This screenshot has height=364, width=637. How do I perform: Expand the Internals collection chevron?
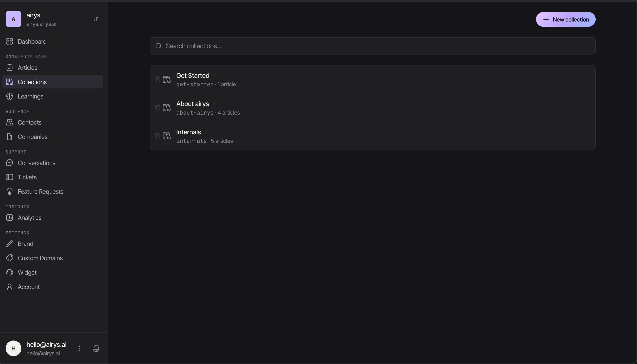coord(206,132)
